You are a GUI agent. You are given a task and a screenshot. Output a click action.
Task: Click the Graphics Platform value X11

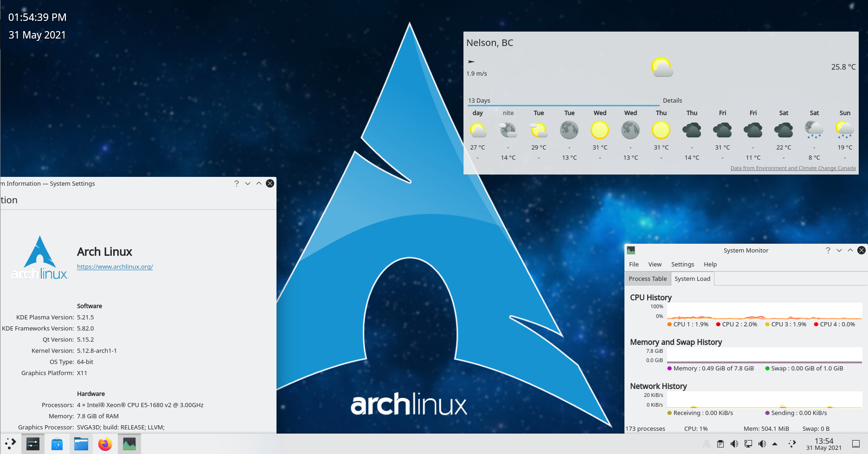(x=82, y=373)
